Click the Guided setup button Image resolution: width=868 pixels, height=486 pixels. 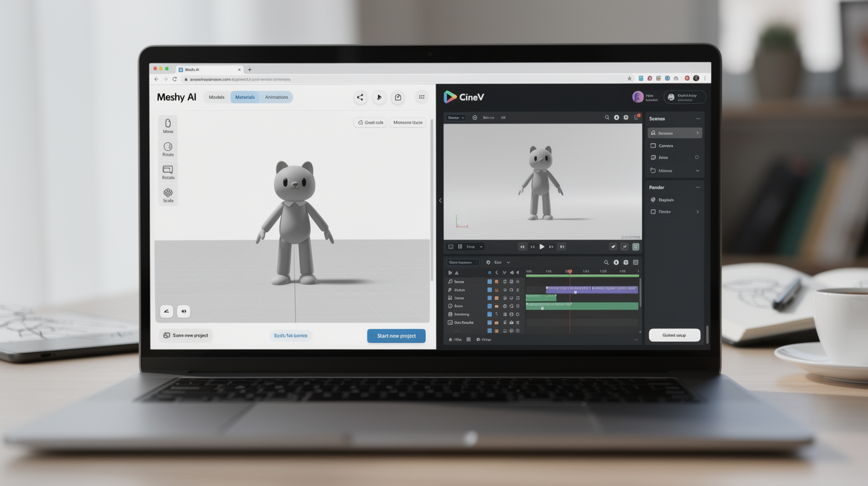pos(674,335)
